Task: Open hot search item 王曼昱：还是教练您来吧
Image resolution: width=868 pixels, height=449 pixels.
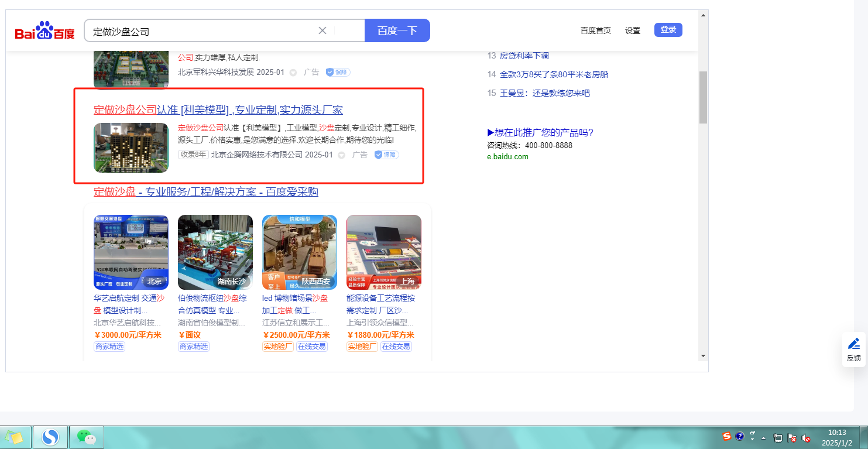Action: point(545,93)
